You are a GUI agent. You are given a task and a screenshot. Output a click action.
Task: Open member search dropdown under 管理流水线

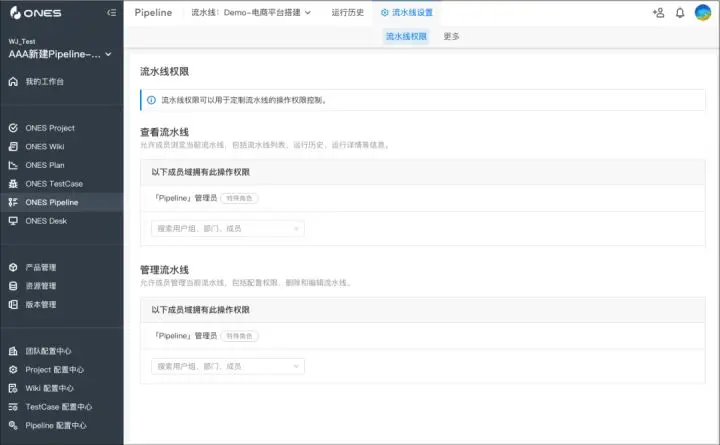(228, 366)
